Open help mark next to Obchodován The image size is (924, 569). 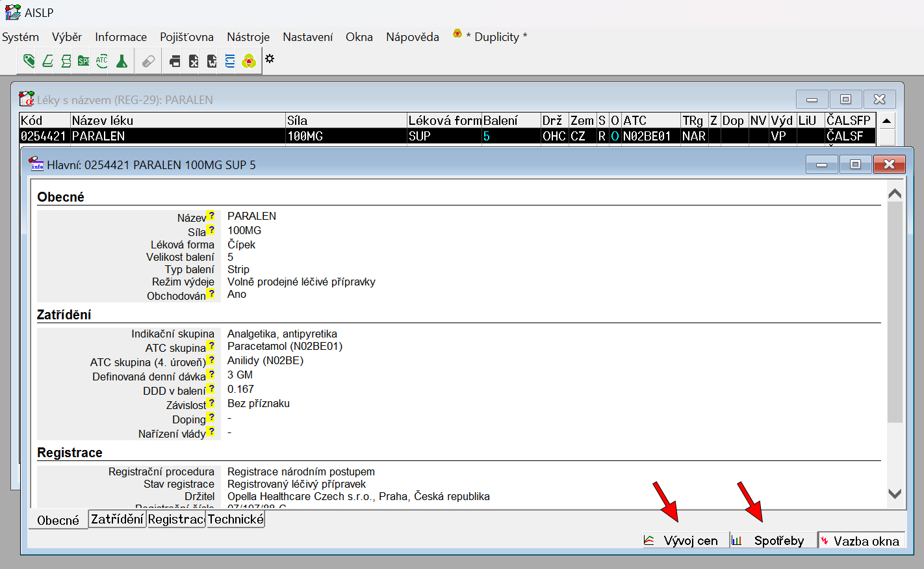pyautogui.click(x=211, y=294)
